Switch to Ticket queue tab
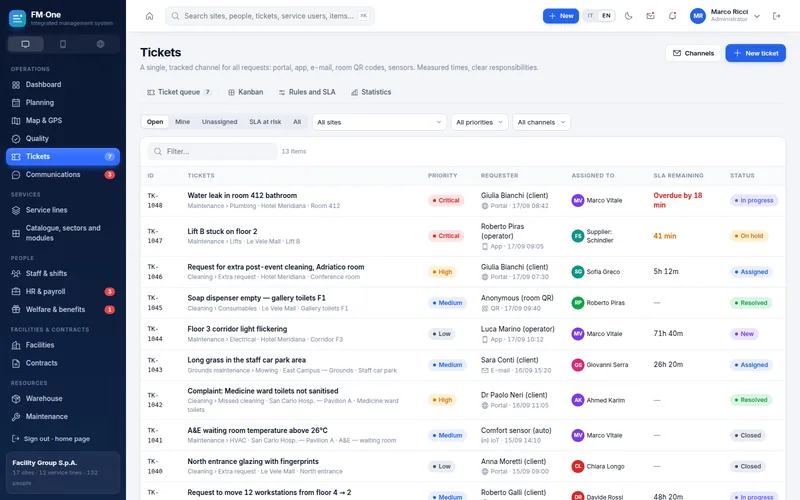The height and width of the screenshot is (500, 800). click(x=179, y=92)
